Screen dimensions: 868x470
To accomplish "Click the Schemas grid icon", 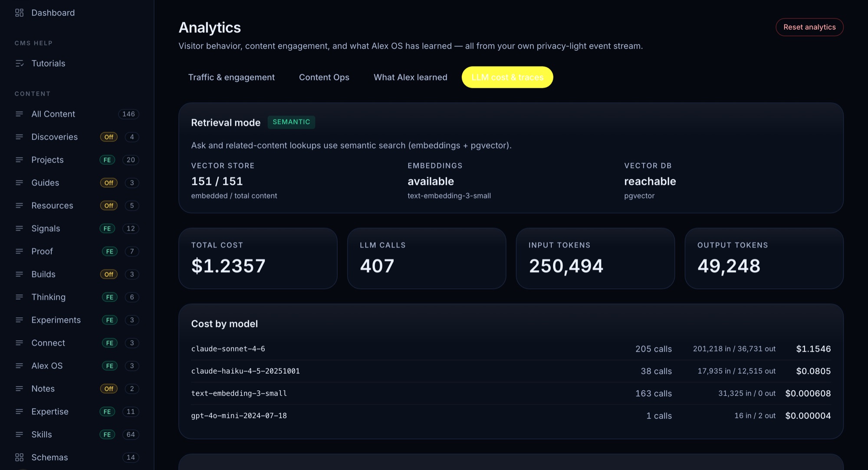I will pyautogui.click(x=19, y=457).
